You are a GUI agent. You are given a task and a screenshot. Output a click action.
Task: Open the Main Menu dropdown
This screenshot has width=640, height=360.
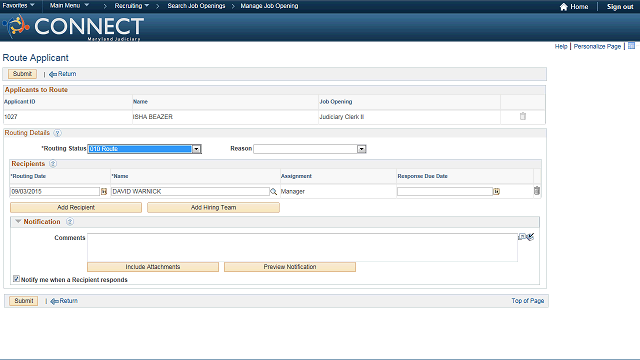point(69,6)
